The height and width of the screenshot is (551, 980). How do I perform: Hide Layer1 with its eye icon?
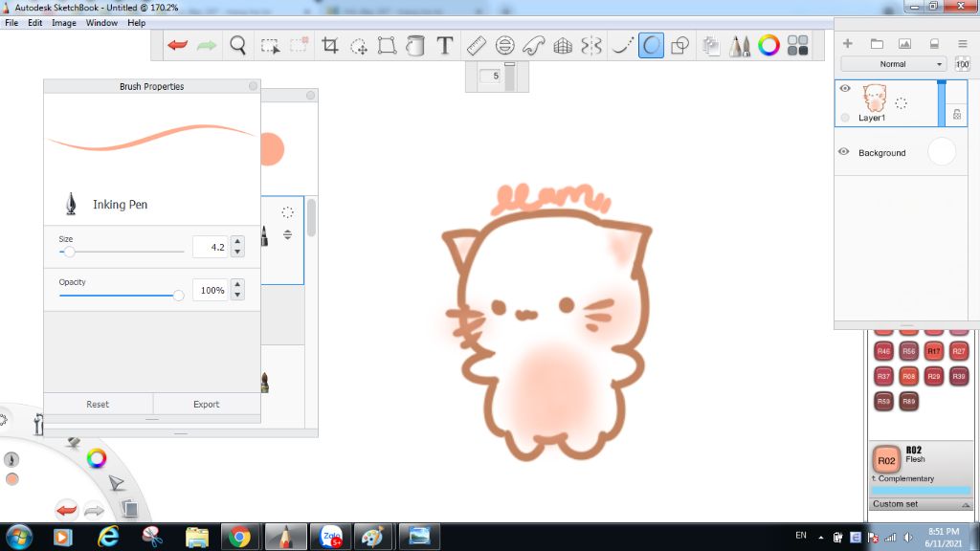coord(845,88)
